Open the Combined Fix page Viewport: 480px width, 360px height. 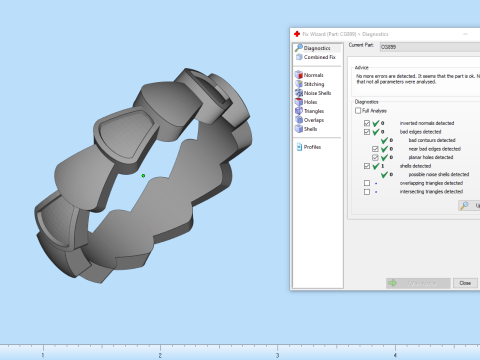(x=317, y=57)
